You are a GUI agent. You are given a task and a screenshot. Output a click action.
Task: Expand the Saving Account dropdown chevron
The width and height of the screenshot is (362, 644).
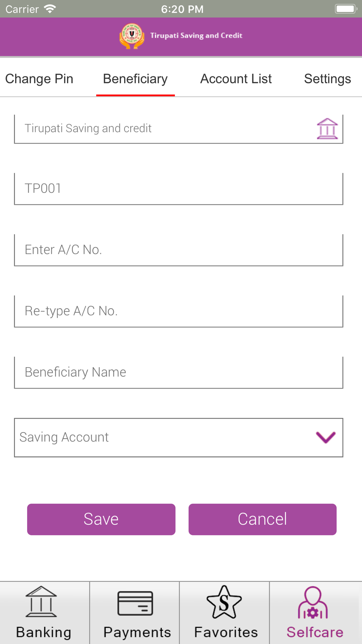click(x=326, y=438)
